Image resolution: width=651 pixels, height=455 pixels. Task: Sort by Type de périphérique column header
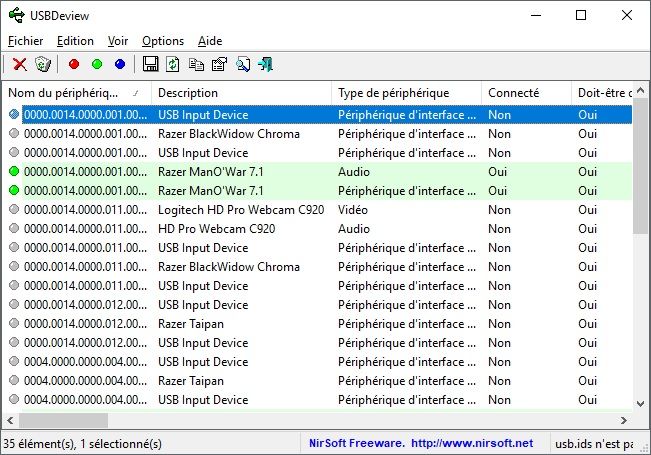point(406,93)
